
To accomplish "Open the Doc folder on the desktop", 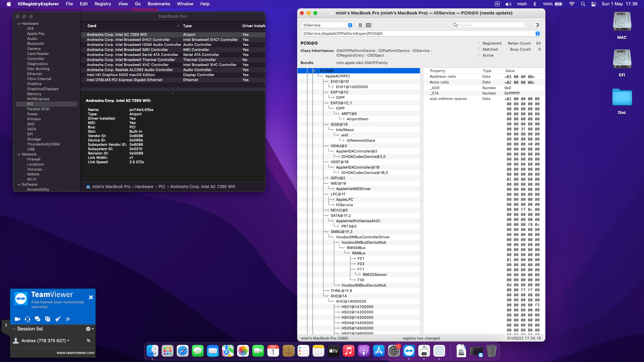I will 622,102.
